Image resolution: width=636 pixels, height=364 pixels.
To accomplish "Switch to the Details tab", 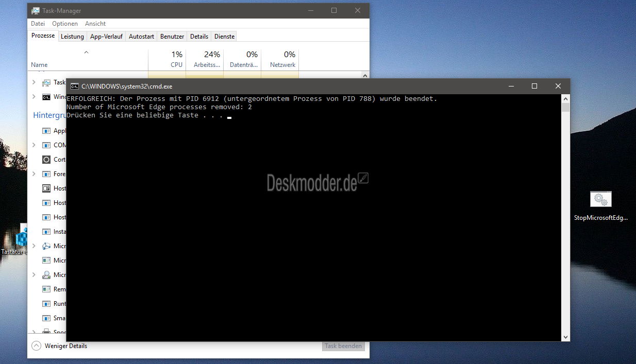I will [199, 37].
